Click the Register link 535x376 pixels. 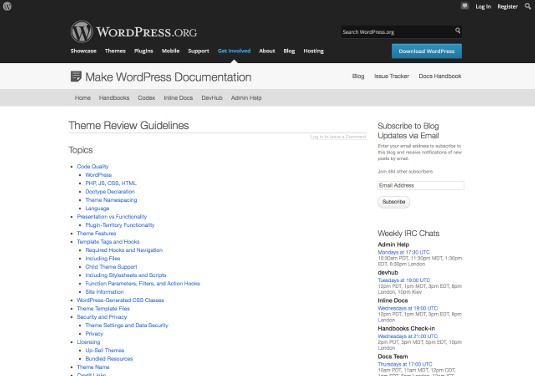pos(507,6)
